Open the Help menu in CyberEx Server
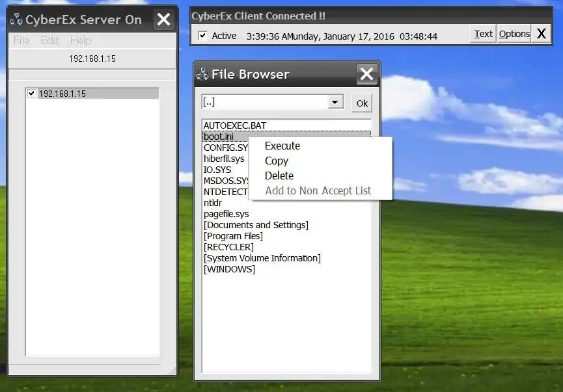Viewport: 563px width, 392px height. click(81, 40)
